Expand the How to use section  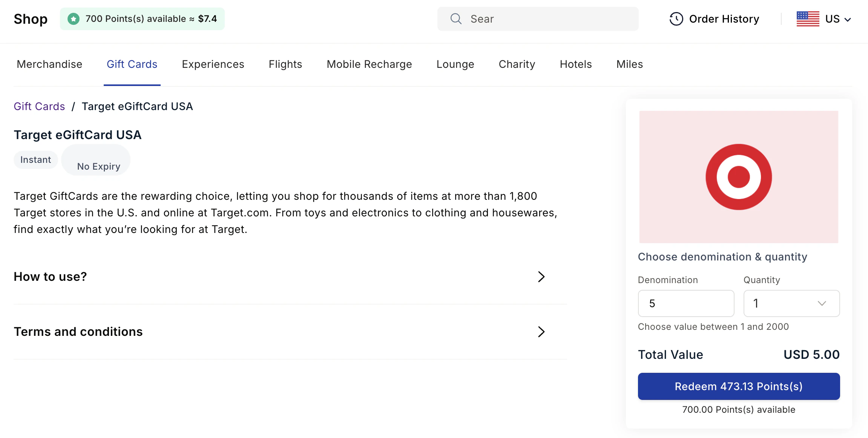pos(290,277)
